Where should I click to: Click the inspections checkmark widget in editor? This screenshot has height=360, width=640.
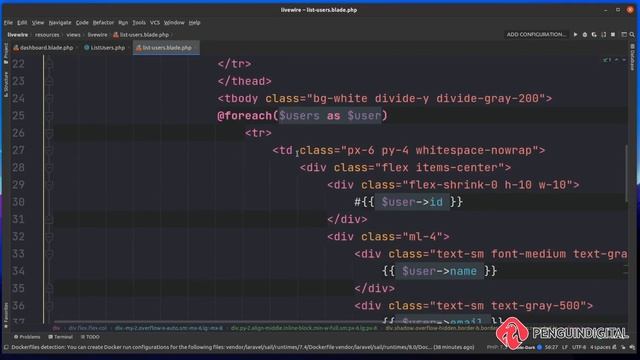click(x=607, y=60)
